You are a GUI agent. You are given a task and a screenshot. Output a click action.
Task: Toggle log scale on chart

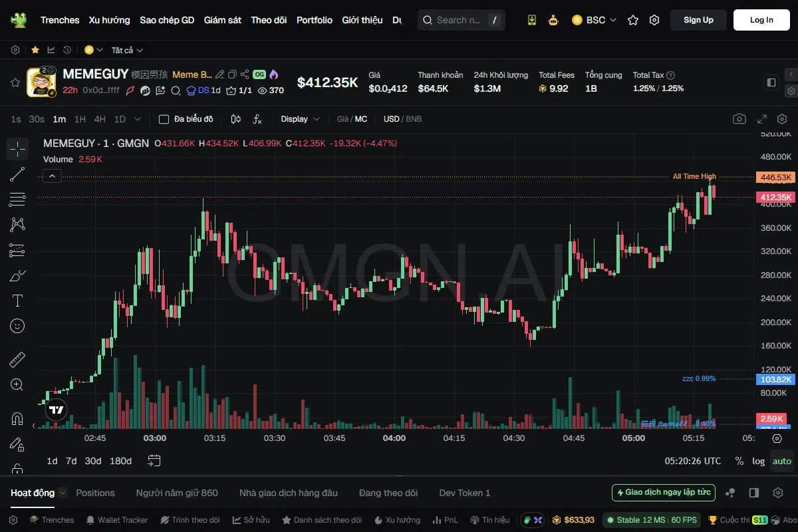[x=758, y=461]
